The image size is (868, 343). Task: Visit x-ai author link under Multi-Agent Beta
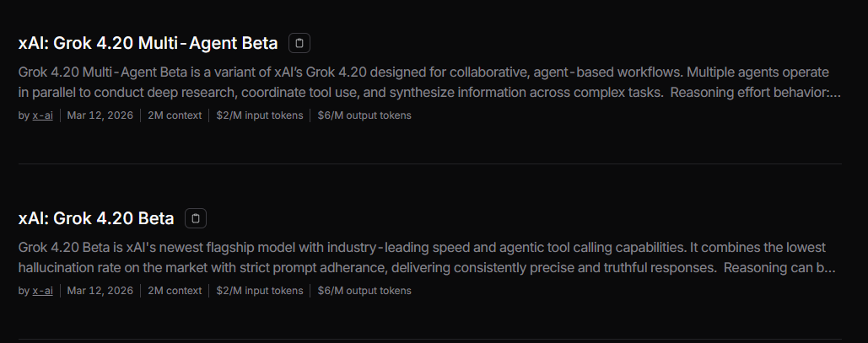pos(42,115)
